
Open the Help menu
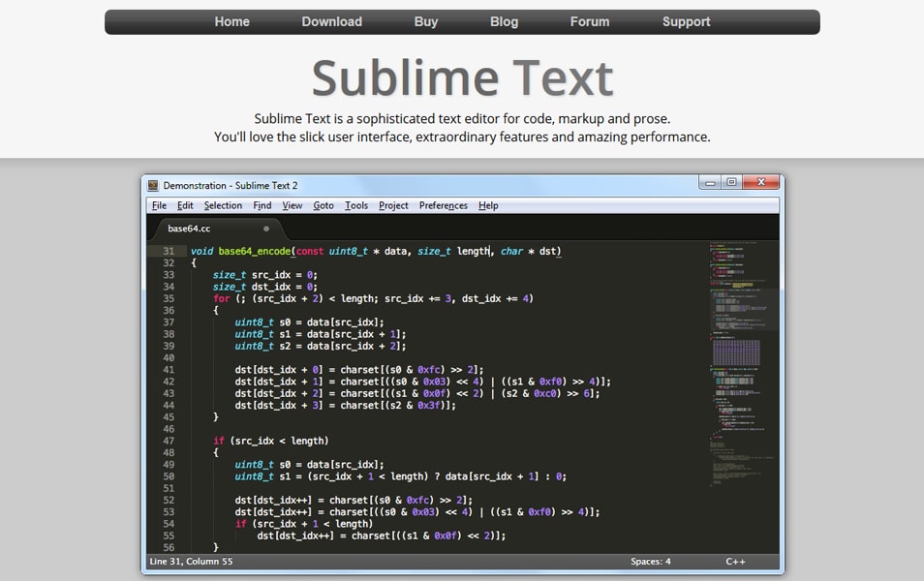488,205
